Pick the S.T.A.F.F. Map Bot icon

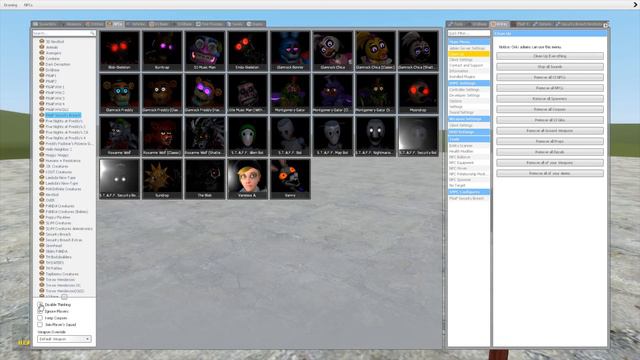click(x=333, y=136)
